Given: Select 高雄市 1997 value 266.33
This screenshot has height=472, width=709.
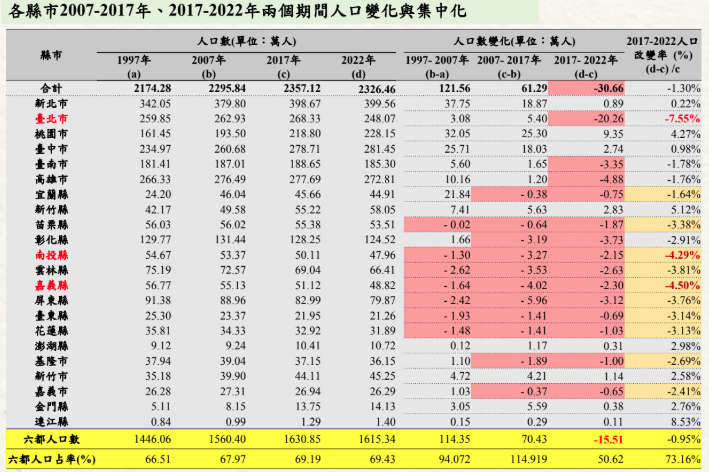Looking at the screenshot, I should click(x=155, y=179).
